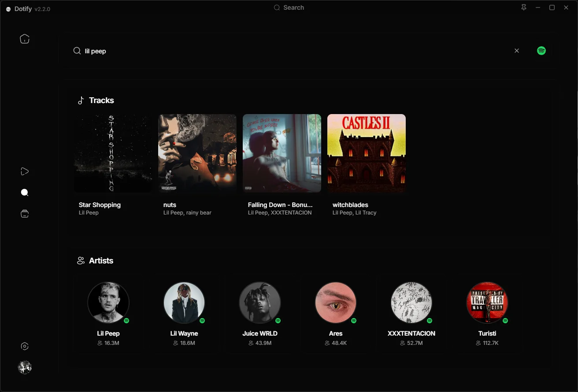Click Spotify badge on Turisti avatar
This screenshot has height=392, width=578.
tap(505, 321)
